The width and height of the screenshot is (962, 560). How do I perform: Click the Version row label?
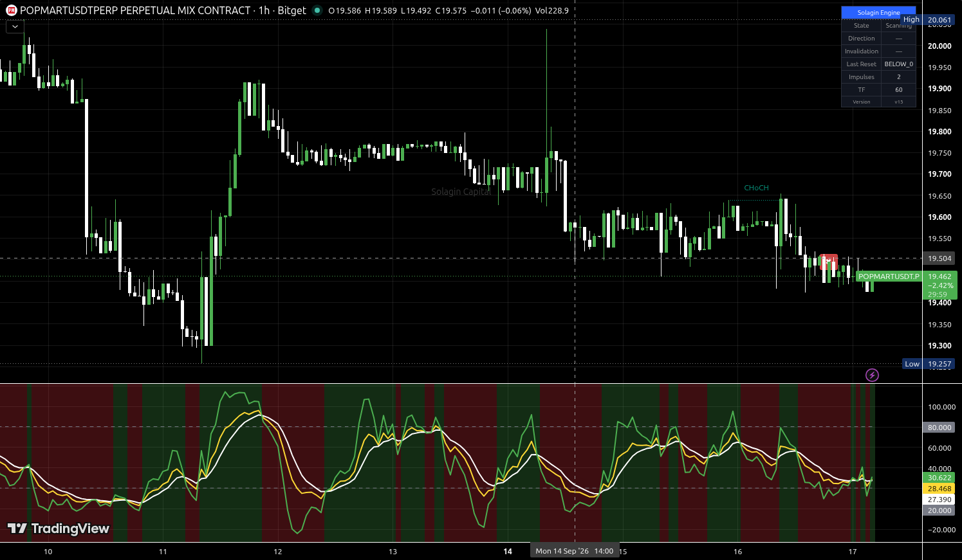click(x=862, y=102)
